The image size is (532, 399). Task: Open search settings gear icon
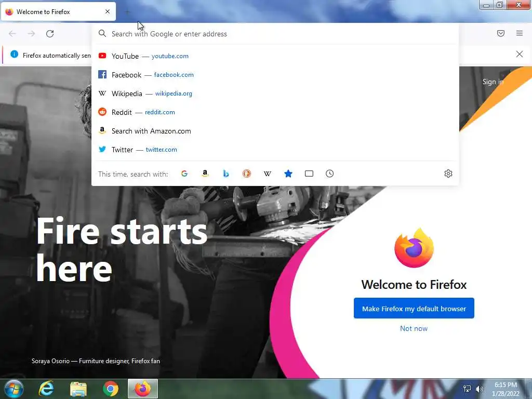click(x=448, y=174)
